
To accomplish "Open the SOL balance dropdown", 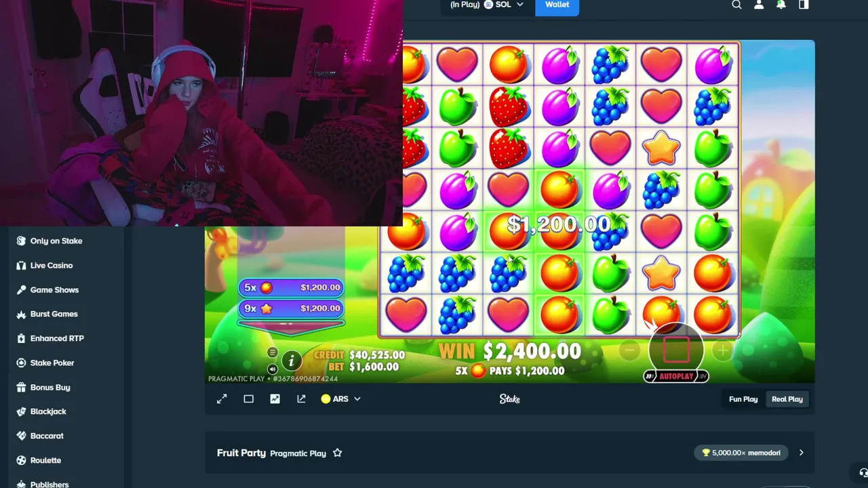I will [x=487, y=5].
